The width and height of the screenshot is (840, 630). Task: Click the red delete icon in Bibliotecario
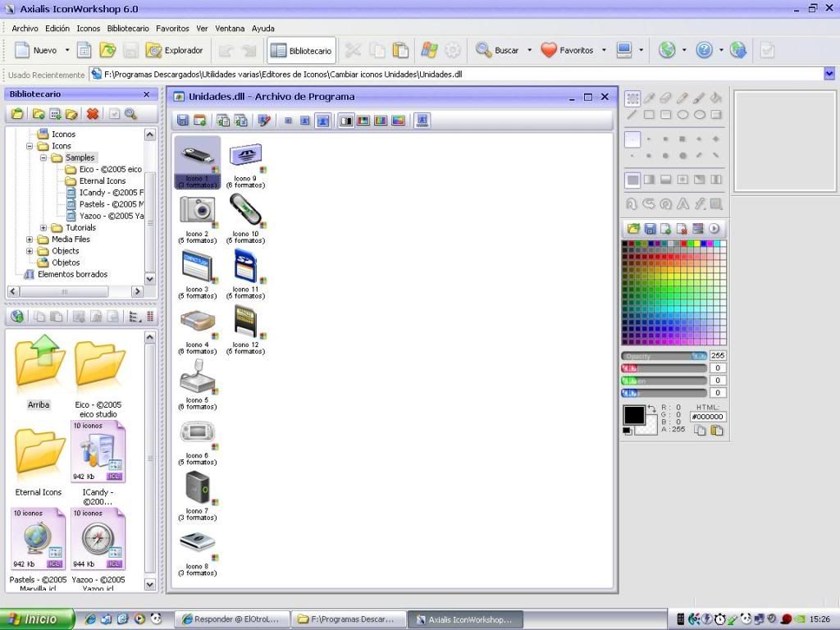[x=93, y=113]
